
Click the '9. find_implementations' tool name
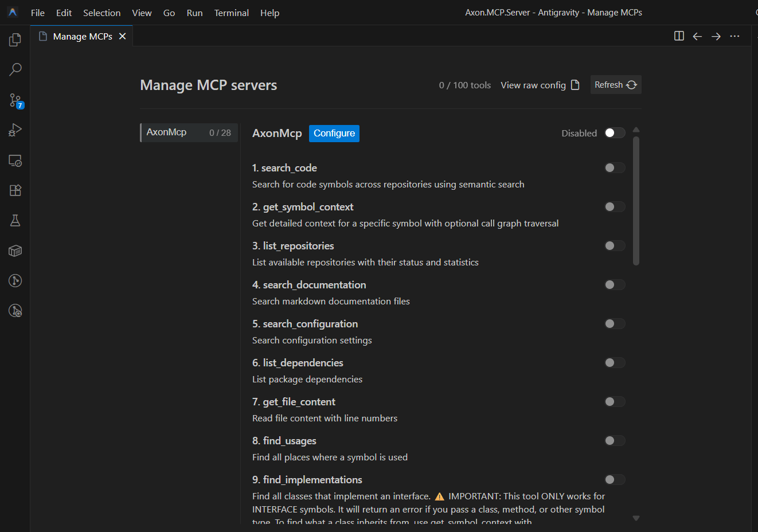[307, 480]
